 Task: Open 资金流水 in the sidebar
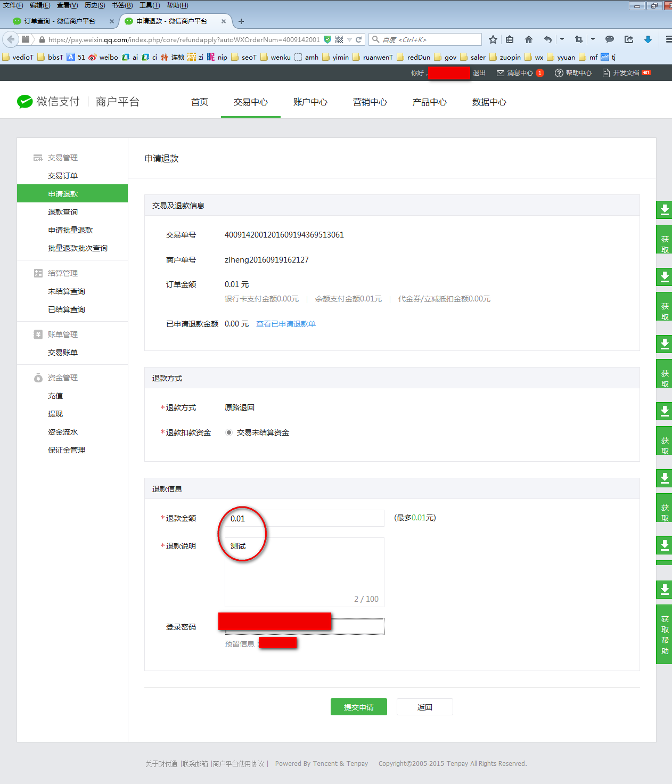[63, 432]
